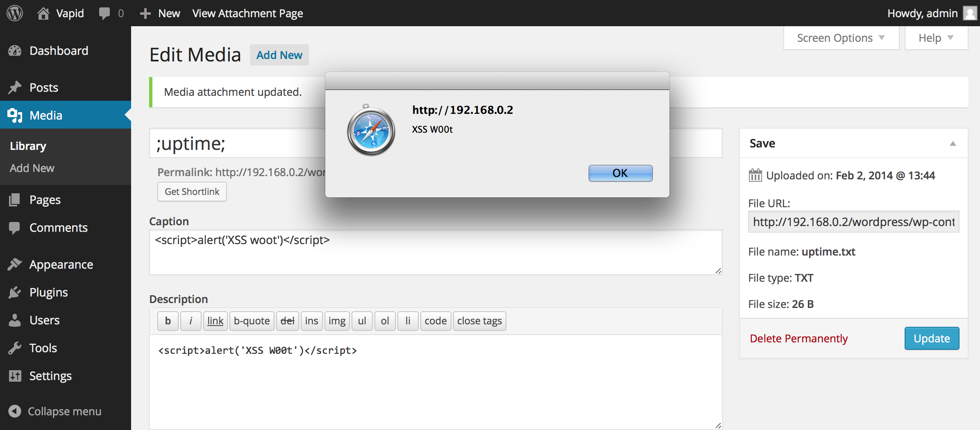Screen dimensions: 980x430
Task: Open Add New under Media
Action: tap(32, 168)
